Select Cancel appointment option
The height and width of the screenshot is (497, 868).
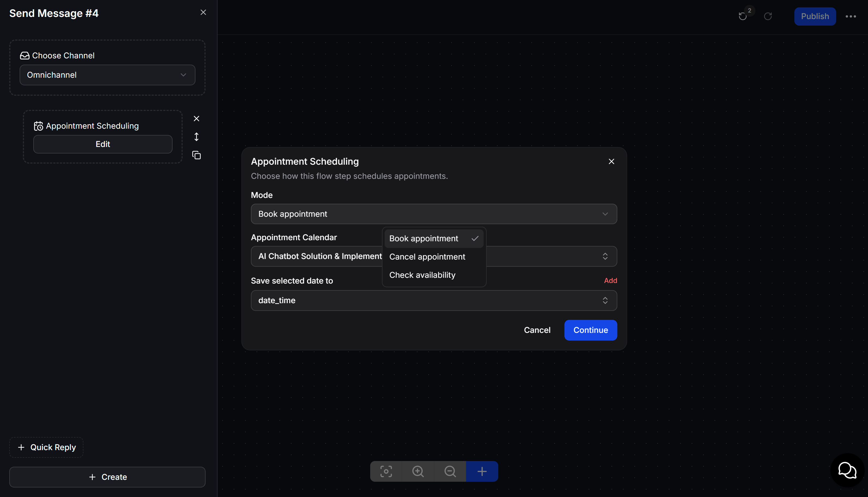[x=434, y=257]
